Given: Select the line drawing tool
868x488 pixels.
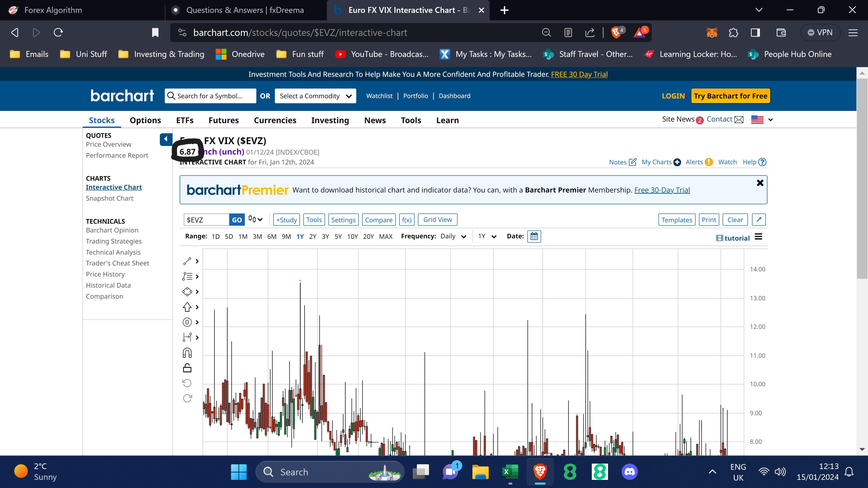Looking at the screenshot, I should pos(187,261).
